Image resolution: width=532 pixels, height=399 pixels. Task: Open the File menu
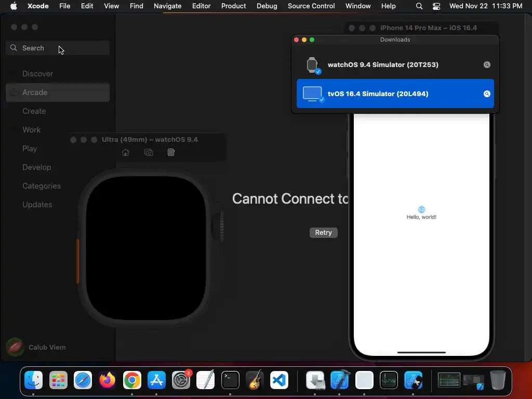tap(64, 6)
